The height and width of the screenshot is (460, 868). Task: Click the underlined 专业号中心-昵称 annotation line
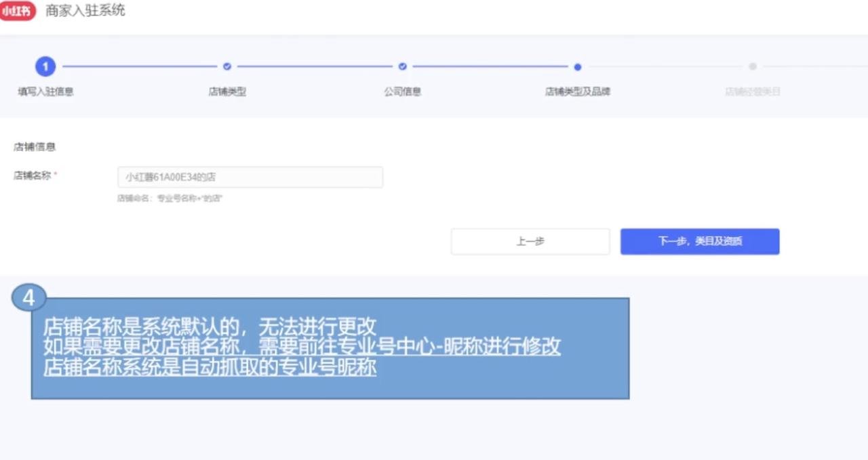coord(302,347)
